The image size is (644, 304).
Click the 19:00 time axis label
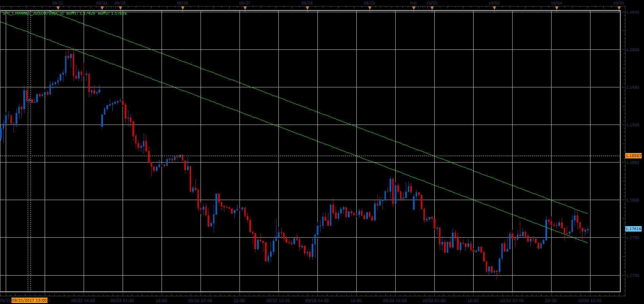356,301
